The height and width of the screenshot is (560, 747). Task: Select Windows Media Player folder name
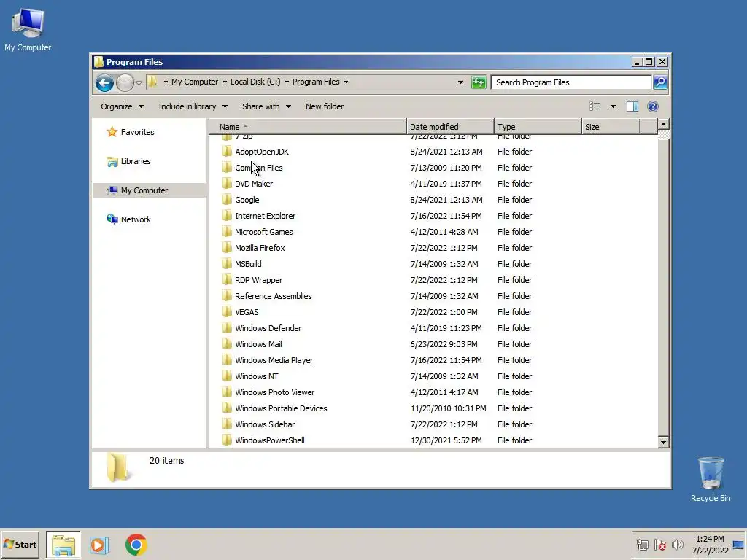tap(274, 360)
